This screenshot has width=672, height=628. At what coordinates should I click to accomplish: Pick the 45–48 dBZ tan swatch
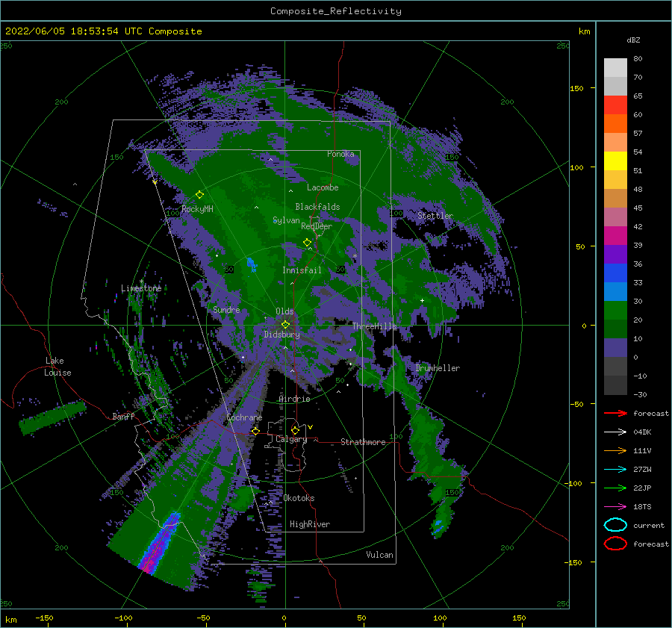(x=615, y=198)
